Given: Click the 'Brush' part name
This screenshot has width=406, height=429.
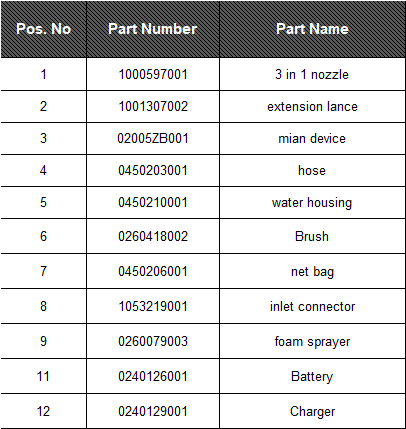Looking at the screenshot, I should [x=312, y=236].
